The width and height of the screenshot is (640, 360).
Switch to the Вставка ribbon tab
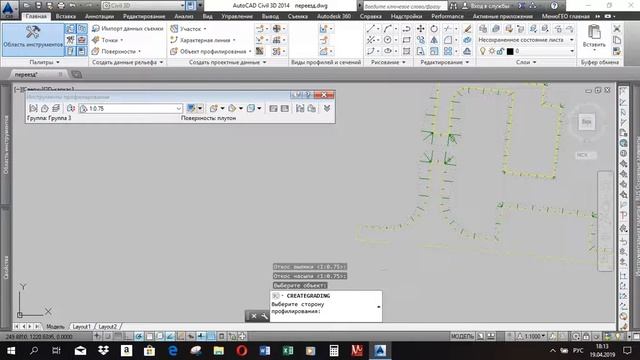(x=65, y=16)
